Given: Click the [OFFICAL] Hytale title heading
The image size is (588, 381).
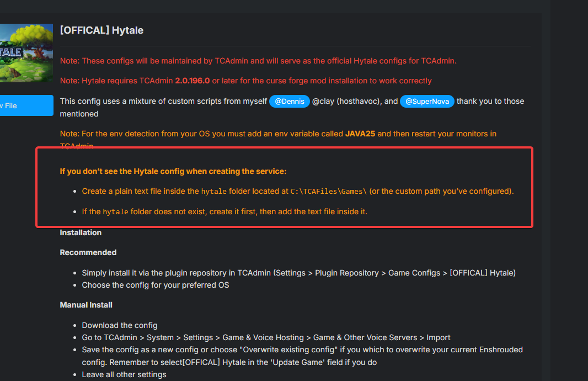Looking at the screenshot, I should click(x=101, y=30).
